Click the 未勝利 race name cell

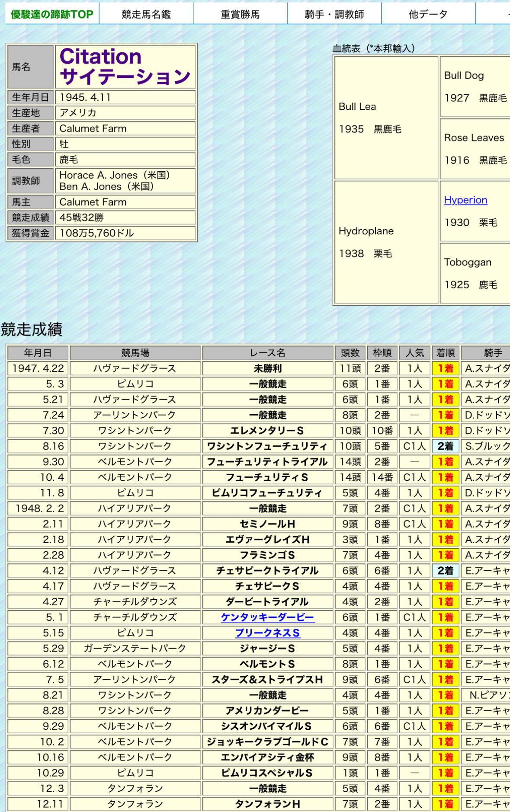pos(268,368)
